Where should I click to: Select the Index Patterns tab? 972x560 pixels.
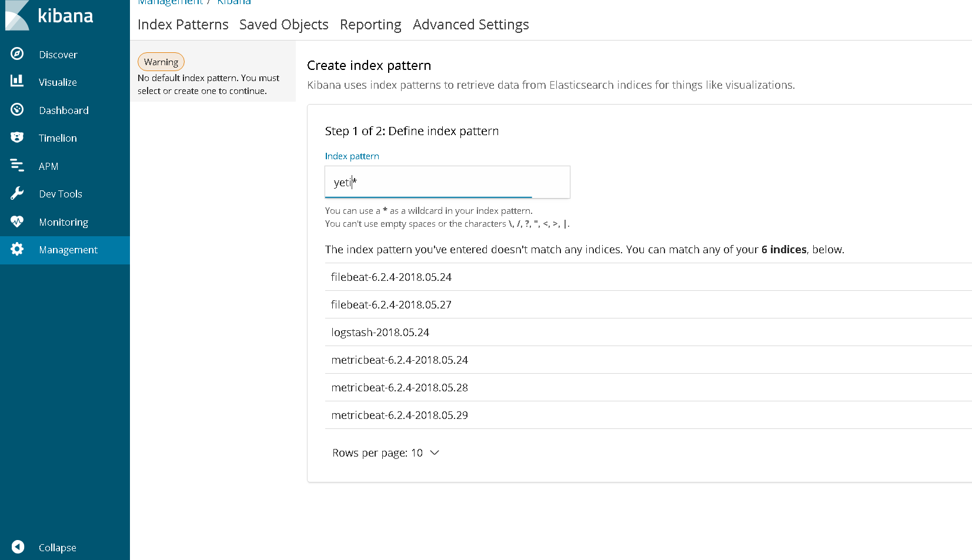[183, 25]
